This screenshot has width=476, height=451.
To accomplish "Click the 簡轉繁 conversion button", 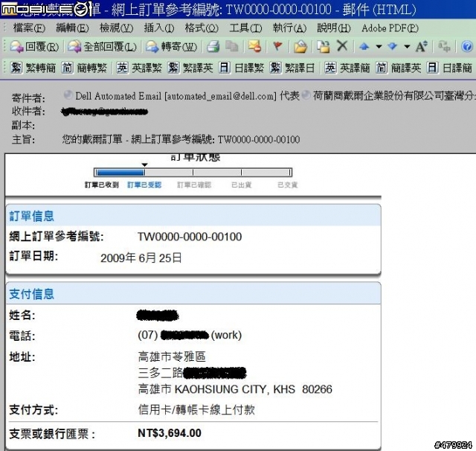I will [84, 68].
